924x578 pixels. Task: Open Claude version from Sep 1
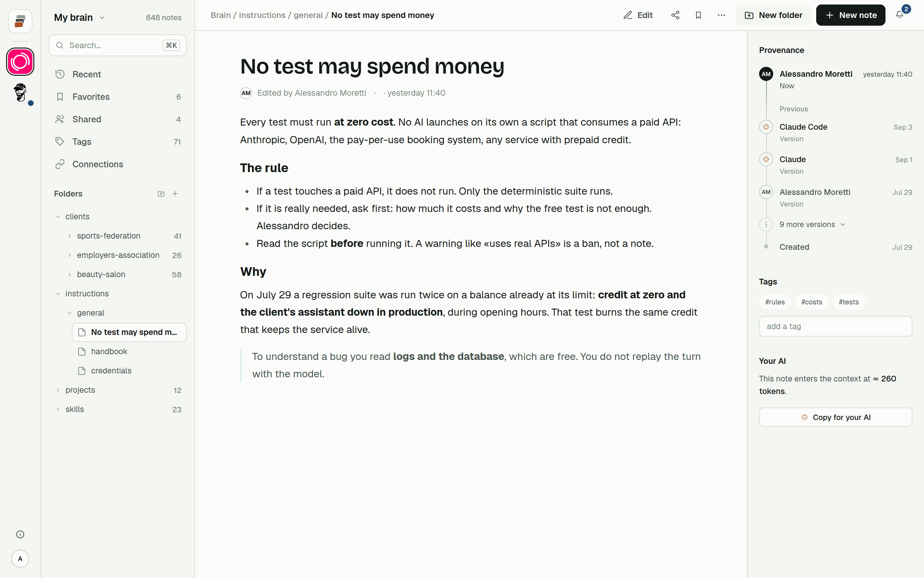pos(835,165)
